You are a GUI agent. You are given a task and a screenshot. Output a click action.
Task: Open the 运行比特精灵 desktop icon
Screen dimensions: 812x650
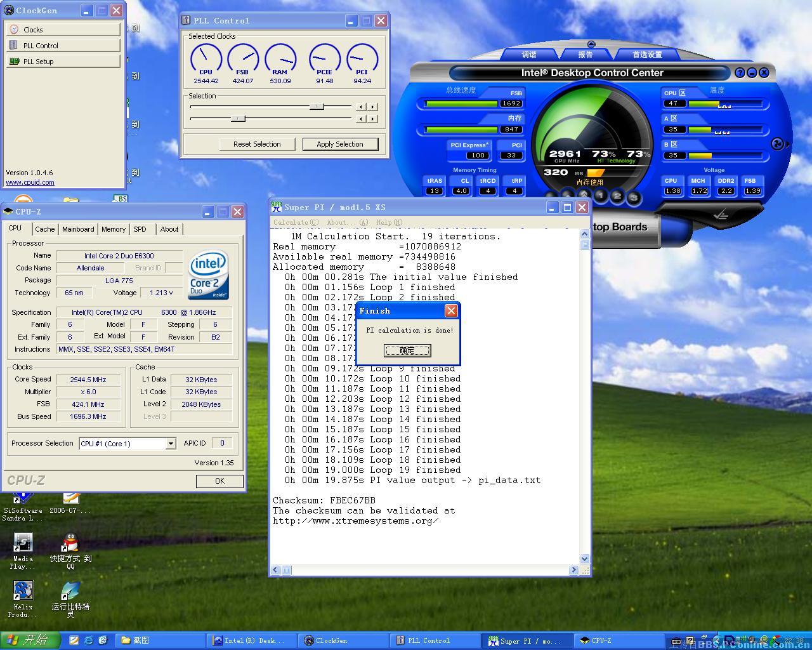pyautogui.click(x=70, y=599)
